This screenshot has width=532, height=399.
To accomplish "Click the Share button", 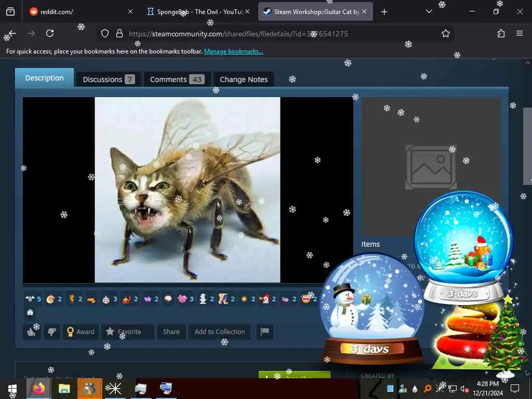I will [x=171, y=331].
